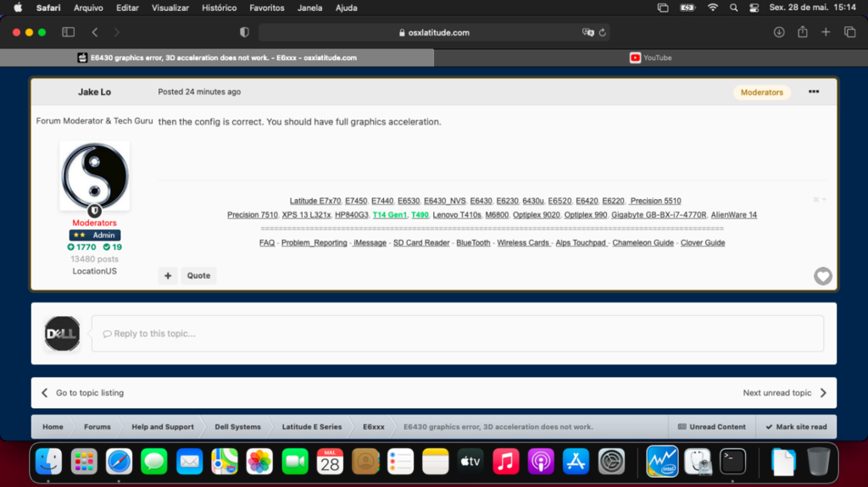This screenshot has height=487, width=868.
Task: Open the Visualizar menu
Action: click(x=170, y=8)
